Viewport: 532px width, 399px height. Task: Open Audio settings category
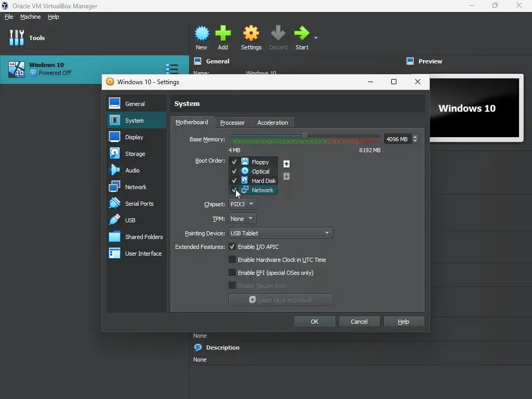[x=137, y=170]
